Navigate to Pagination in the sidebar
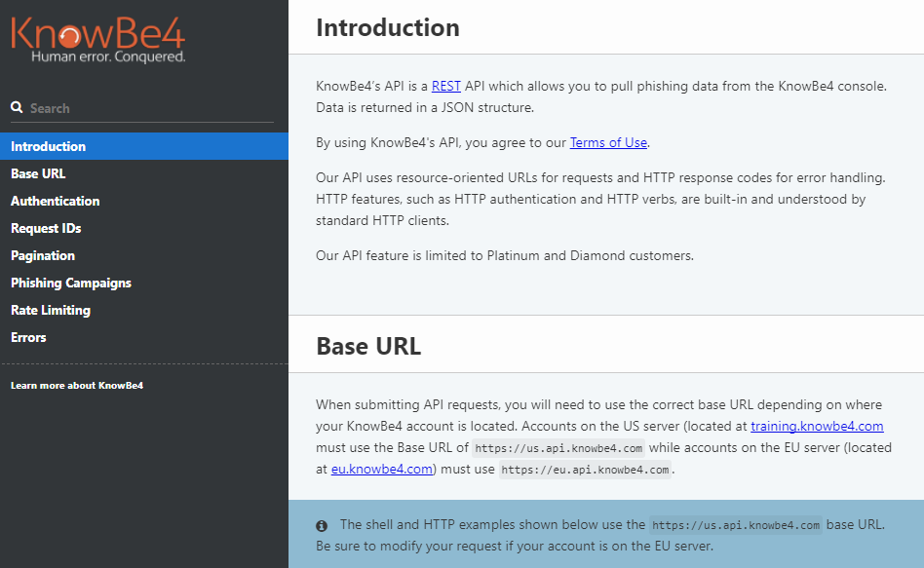Viewport: 924px width, 568px height. (x=43, y=255)
